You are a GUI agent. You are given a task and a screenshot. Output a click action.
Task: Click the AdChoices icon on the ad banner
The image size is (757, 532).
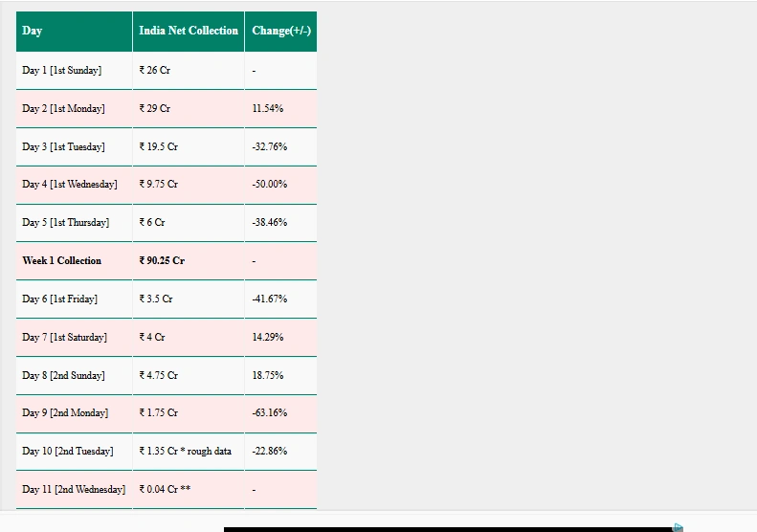[x=678, y=527]
